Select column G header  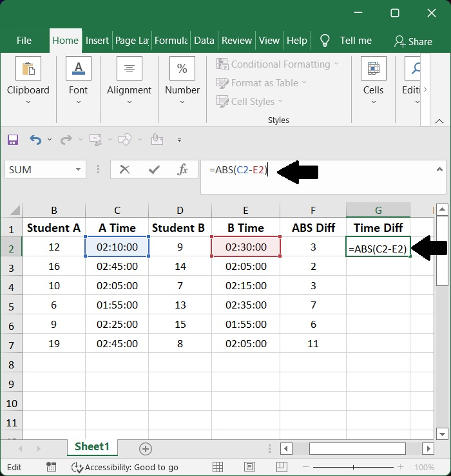pyautogui.click(x=378, y=210)
